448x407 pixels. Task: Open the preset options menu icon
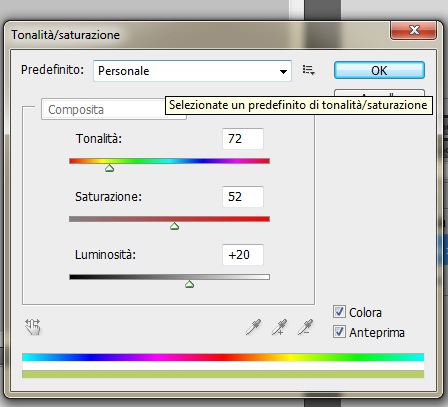tap(308, 70)
